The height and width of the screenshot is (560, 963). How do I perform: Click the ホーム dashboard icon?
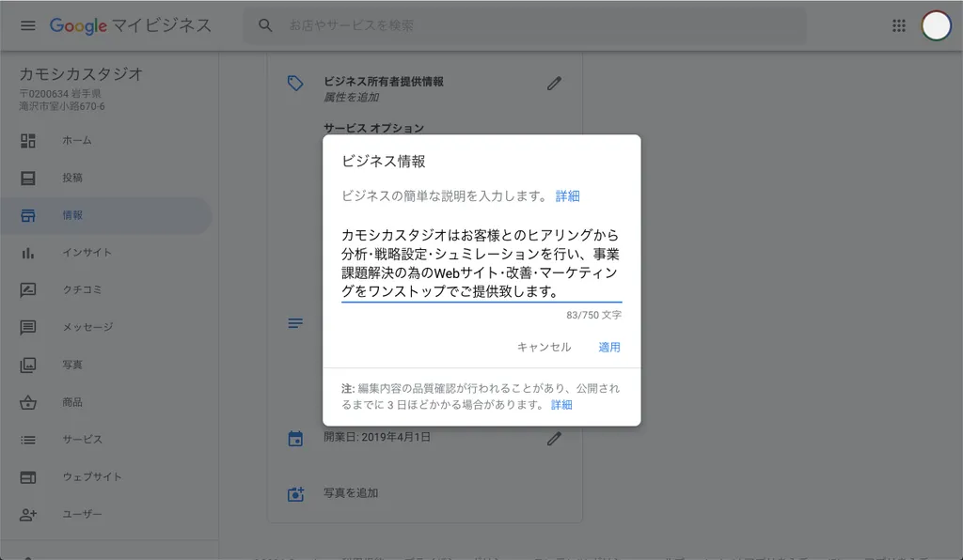(x=27, y=140)
